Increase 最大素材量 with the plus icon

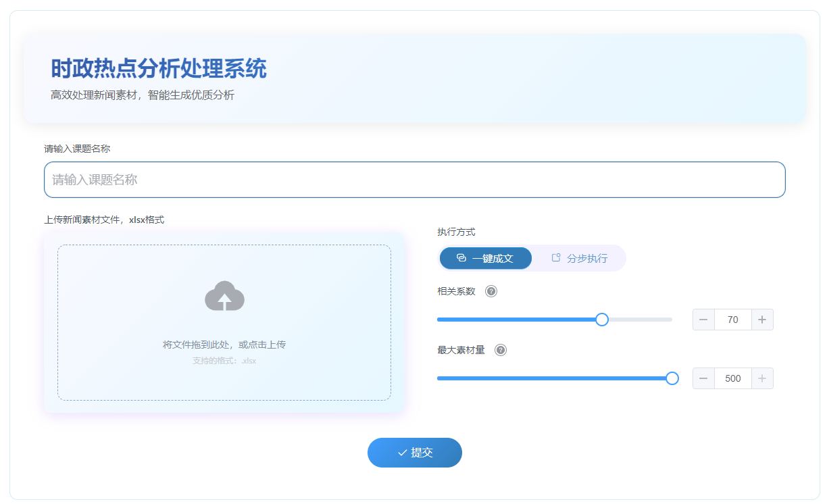pos(762,378)
